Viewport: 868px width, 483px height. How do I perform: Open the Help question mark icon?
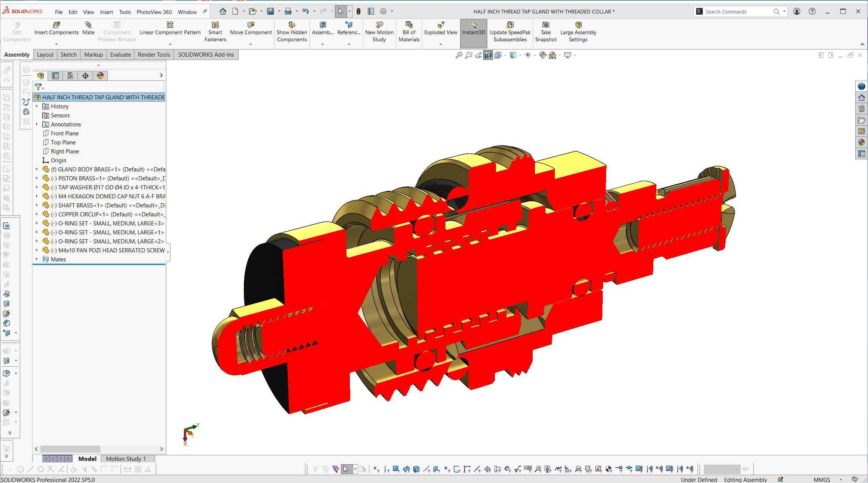tap(812, 11)
